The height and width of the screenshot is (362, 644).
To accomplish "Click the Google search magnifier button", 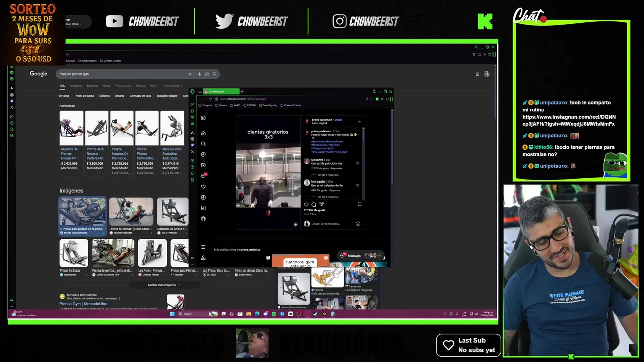I will click(214, 74).
